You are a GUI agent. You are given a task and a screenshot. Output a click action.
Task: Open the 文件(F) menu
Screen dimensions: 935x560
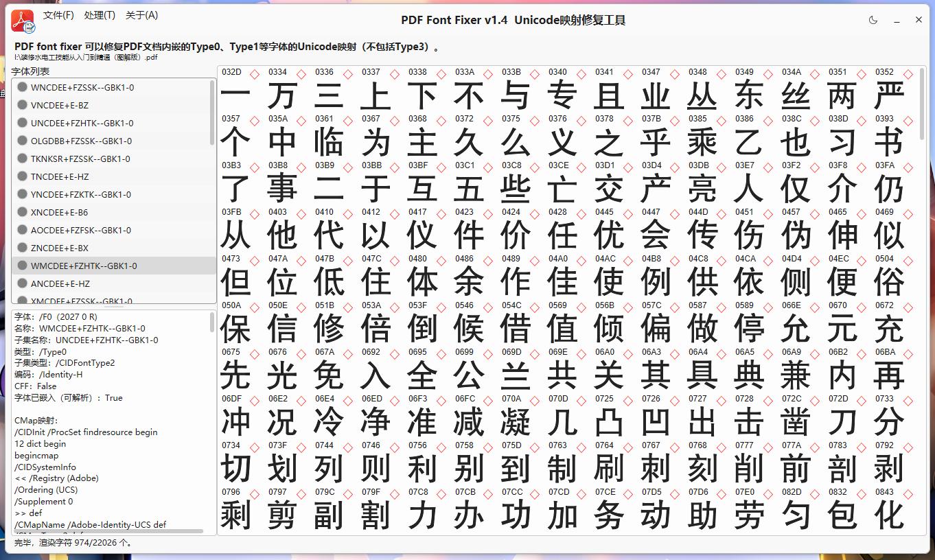coord(59,15)
